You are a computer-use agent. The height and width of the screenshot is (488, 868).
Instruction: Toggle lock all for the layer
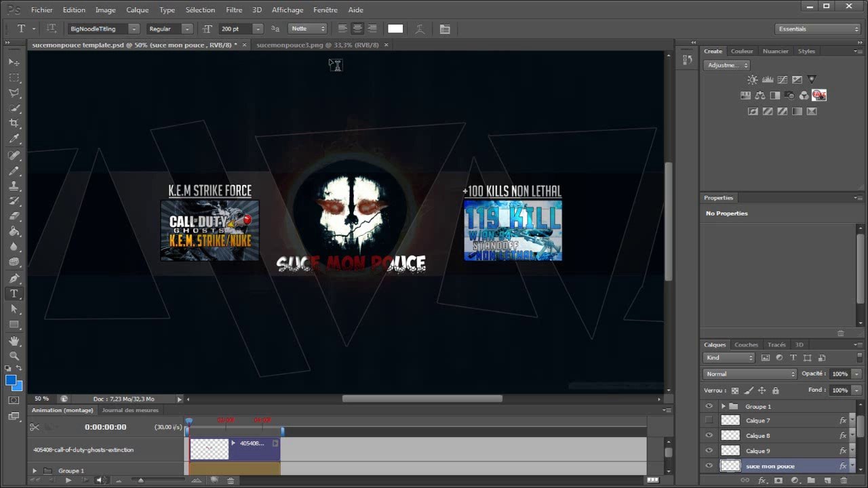point(776,390)
